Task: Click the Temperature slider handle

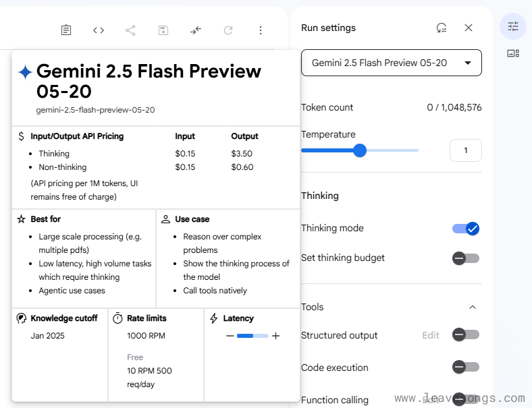Action: click(360, 150)
